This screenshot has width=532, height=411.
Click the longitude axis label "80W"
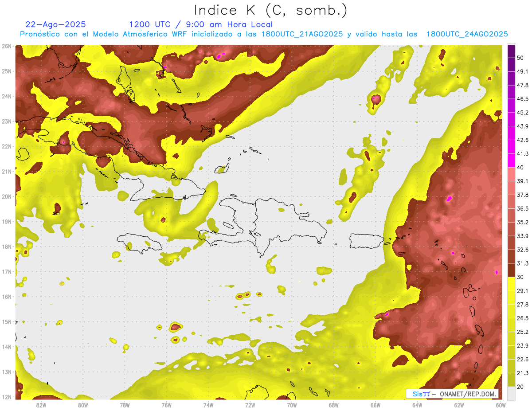coord(83,405)
